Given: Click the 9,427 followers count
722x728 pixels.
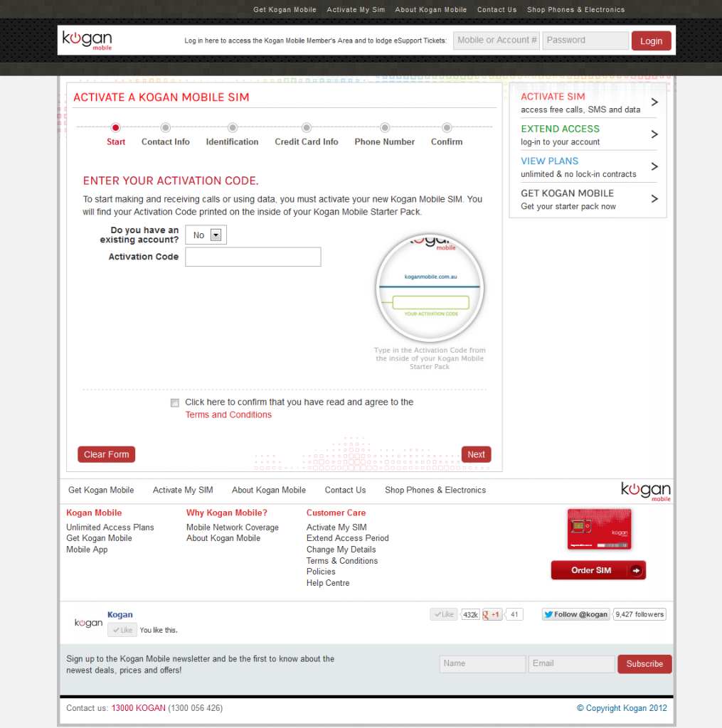Looking at the screenshot, I should pyautogui.click(x=639, y=614).
